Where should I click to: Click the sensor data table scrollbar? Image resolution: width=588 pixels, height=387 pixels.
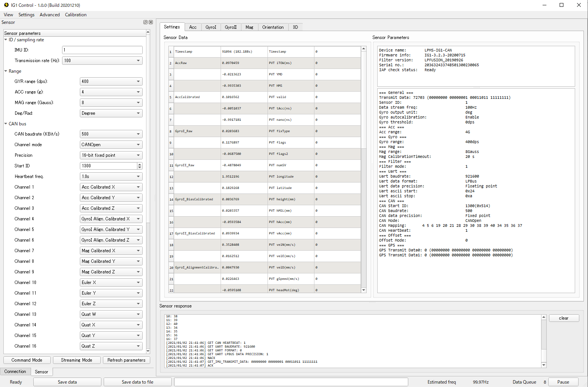pos(364,170)
